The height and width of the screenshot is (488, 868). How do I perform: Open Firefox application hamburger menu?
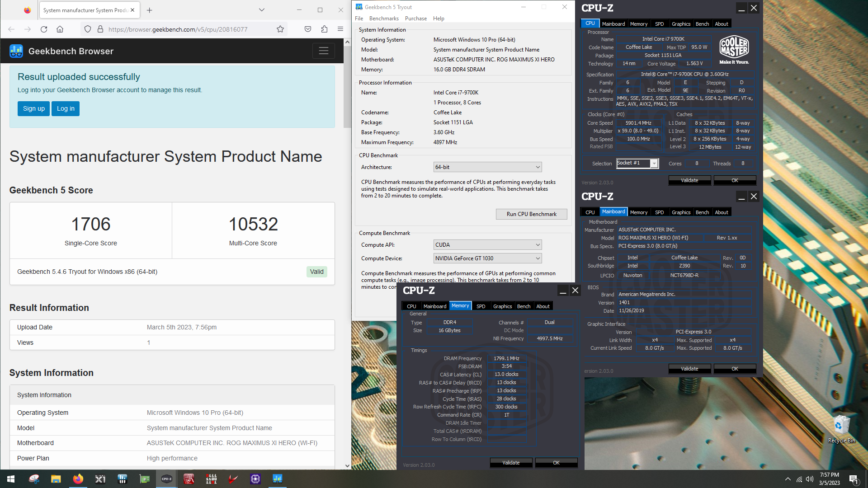[x=340, y=29]
